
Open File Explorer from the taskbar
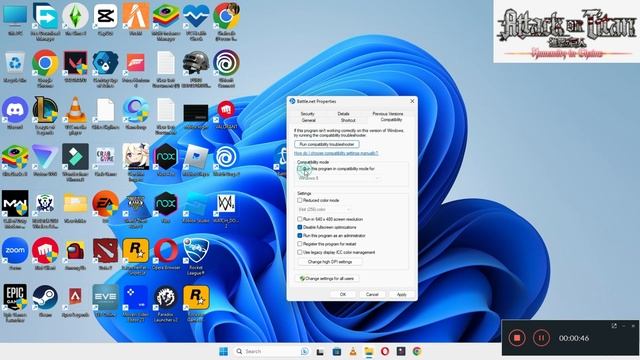coord(369,351)
